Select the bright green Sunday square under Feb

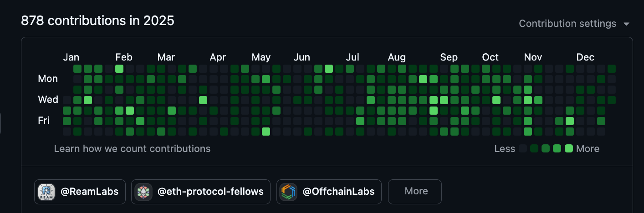[119, 69]
